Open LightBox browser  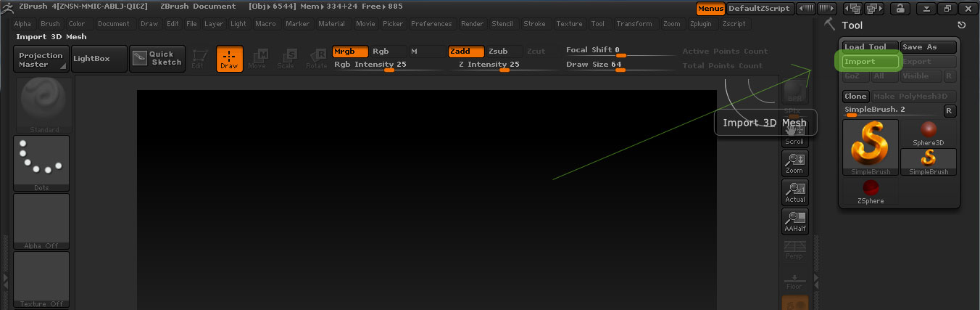click(100, 59)
